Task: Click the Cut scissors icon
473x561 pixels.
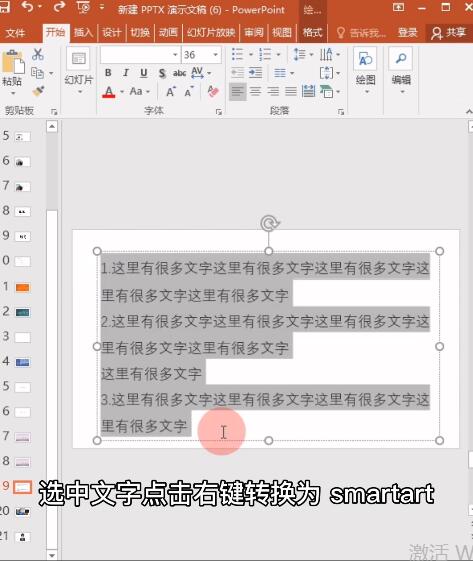Action: pos(38,54)
